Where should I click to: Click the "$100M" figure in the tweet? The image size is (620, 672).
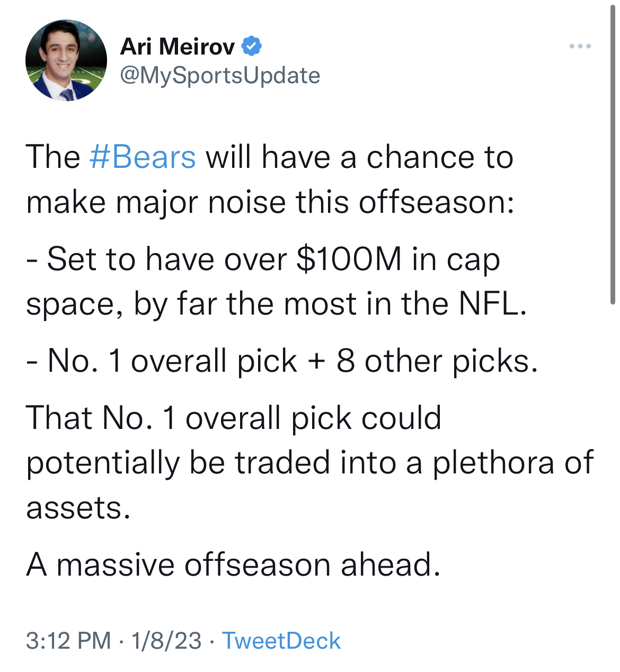pyautogui.click(x=349, y=259)
